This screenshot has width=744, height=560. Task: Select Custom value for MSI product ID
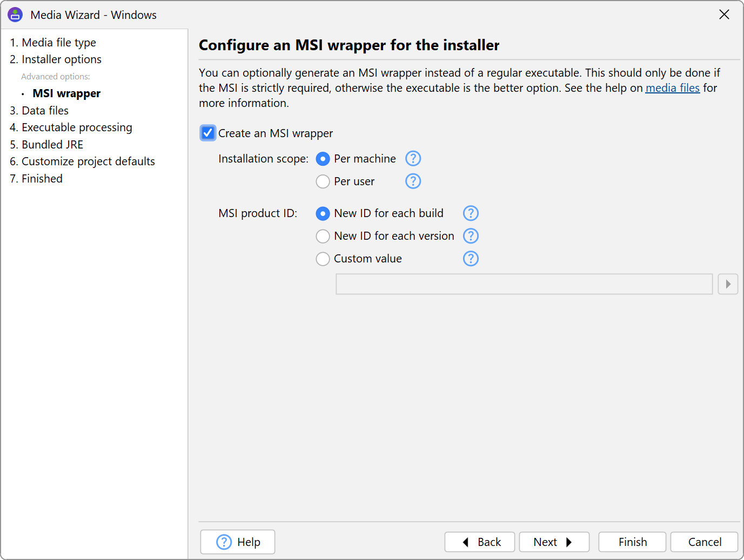coord(323,259)
